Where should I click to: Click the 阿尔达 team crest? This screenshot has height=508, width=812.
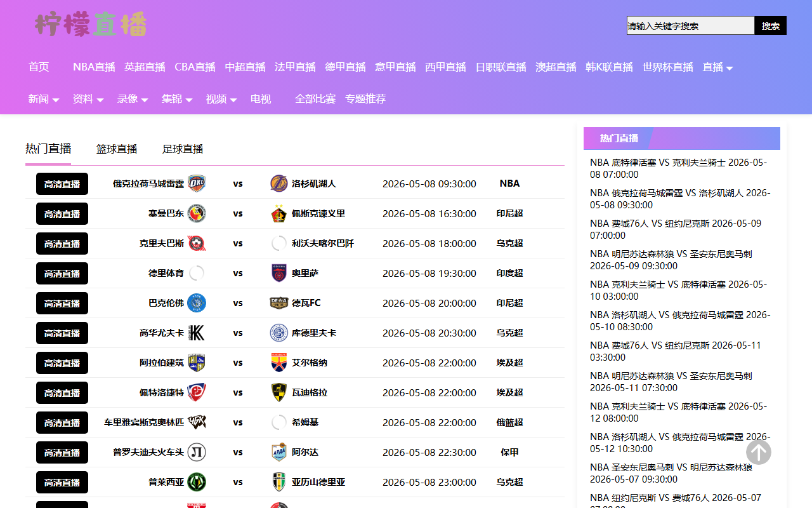[x=279, y=452]
